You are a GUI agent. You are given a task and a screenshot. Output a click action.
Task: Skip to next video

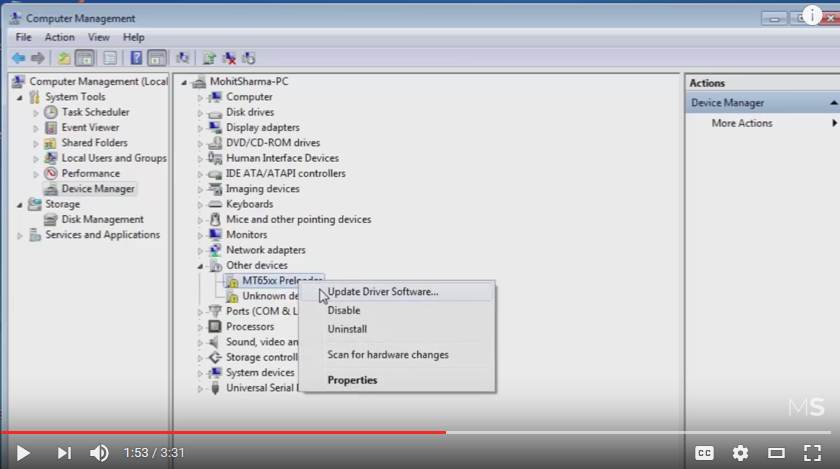click(x=64, y=453)
